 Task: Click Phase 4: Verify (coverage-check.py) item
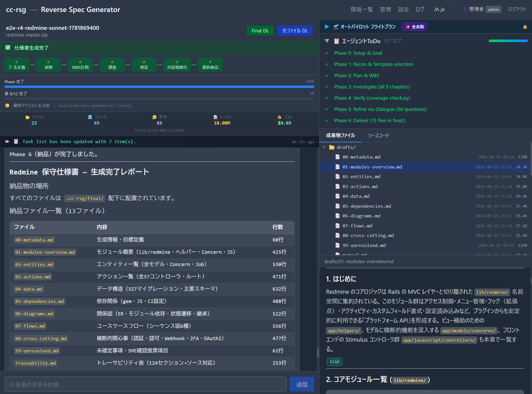372,98
